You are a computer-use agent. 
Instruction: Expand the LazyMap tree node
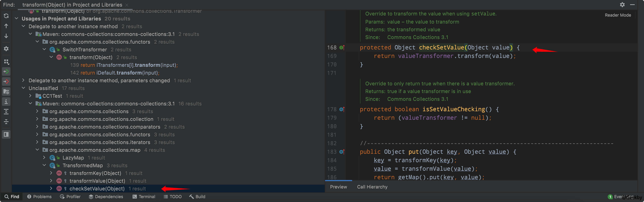[x=44, y=158]
